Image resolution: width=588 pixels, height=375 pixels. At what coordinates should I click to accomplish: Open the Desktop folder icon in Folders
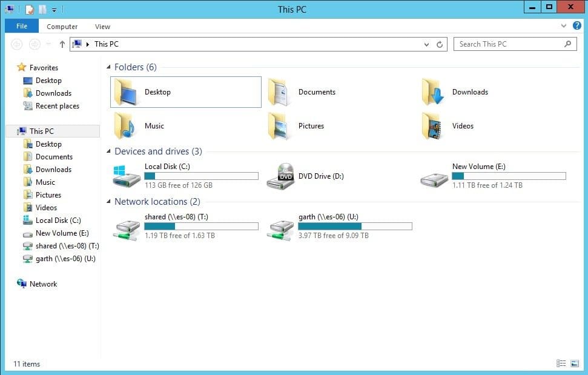coord(125,92)
